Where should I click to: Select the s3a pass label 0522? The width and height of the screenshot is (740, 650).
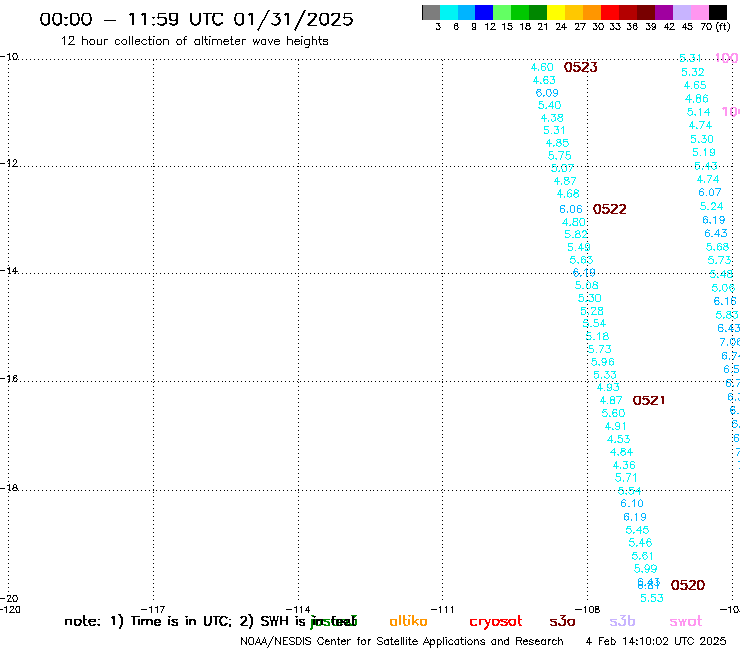[x=609, y=209]
